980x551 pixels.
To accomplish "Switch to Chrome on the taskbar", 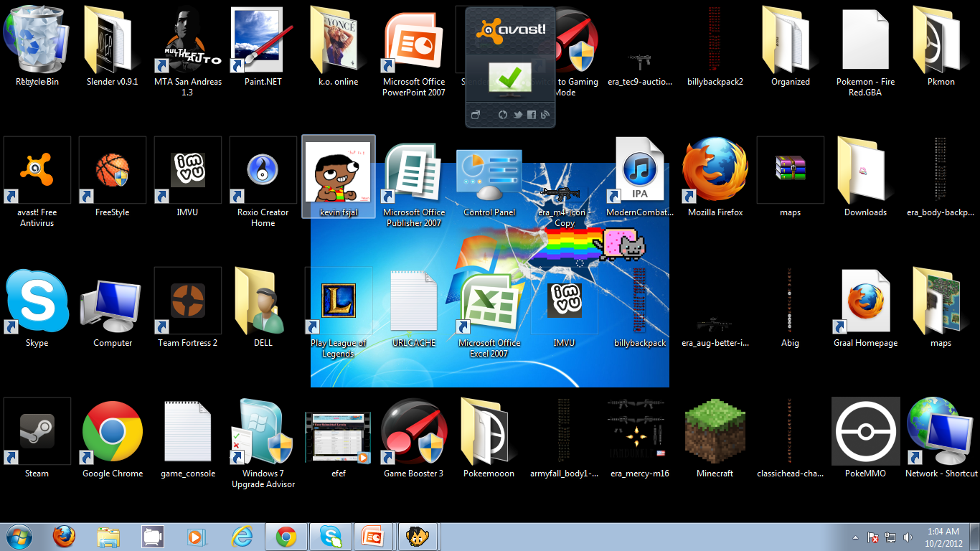I will (286, 537).
